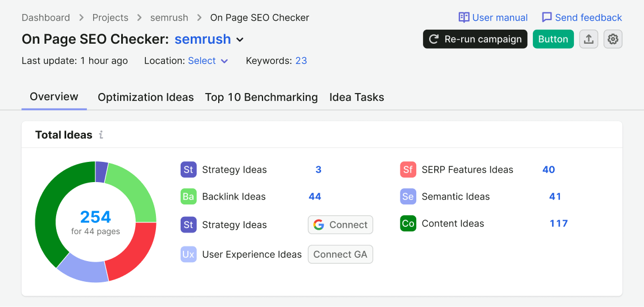Click the 254 total in the donut center
The height and width of the screenshot is (307, 644).
(96, 216)
